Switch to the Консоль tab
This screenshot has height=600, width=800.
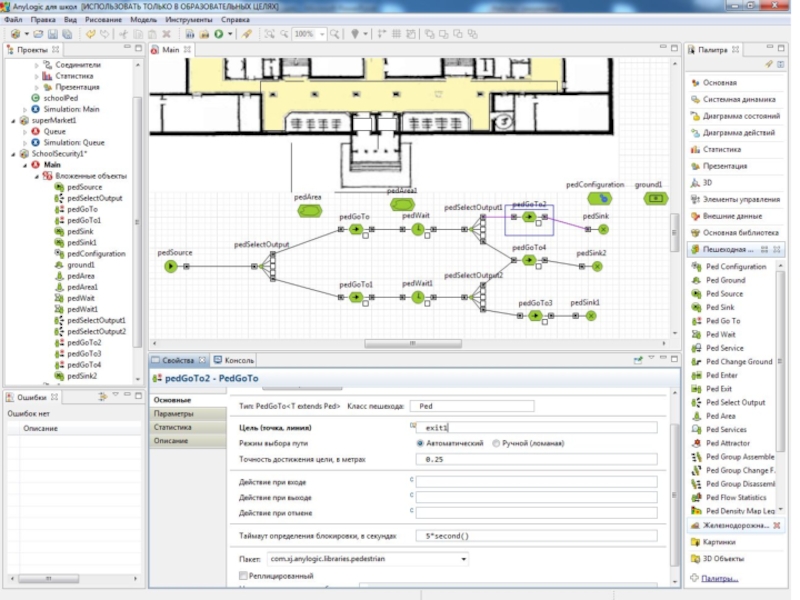237,360
